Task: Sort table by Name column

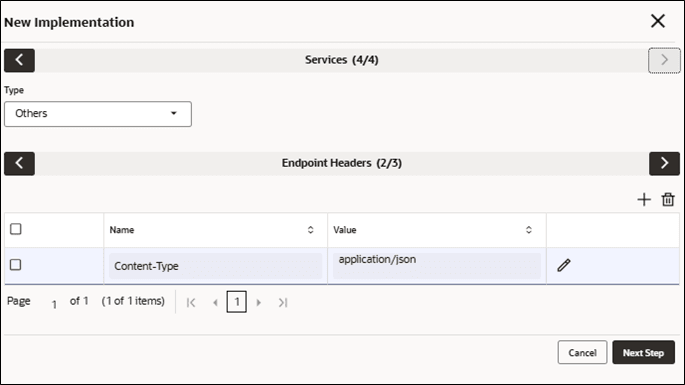Action: [x=310, y=230]
